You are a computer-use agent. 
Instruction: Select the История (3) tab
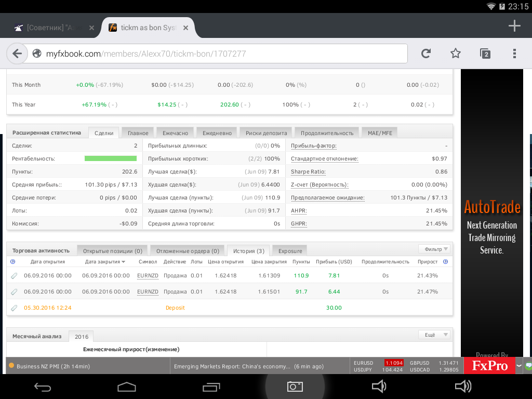tap(249, 251)
